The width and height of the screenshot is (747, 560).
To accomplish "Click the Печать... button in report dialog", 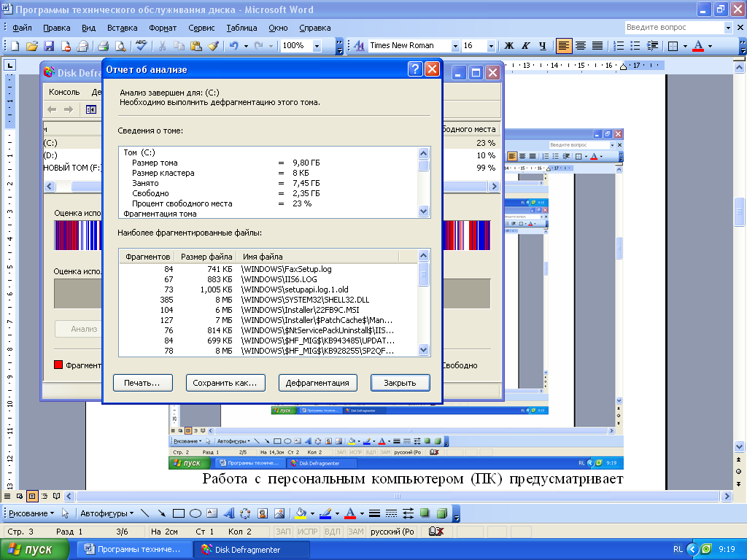I will pyautogui.click(x=142, y=383).
